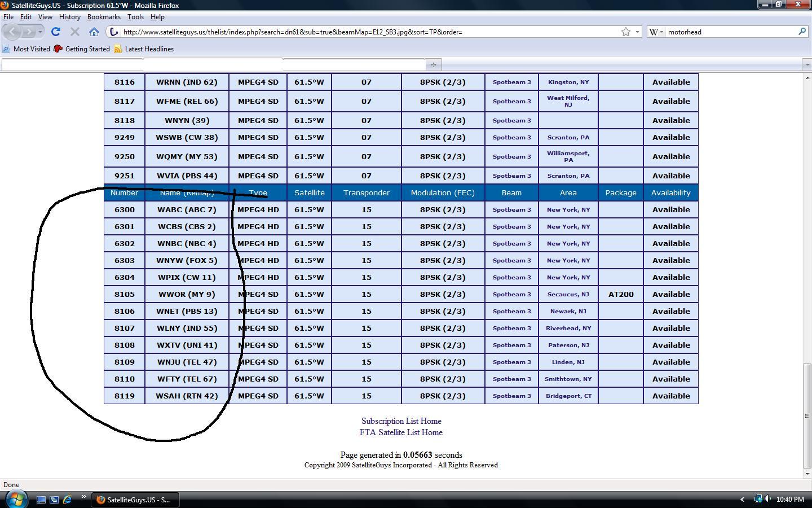Click the scrollbar down arrow
The width and height of the screenshot is (812, 508).
coord(807,474)
